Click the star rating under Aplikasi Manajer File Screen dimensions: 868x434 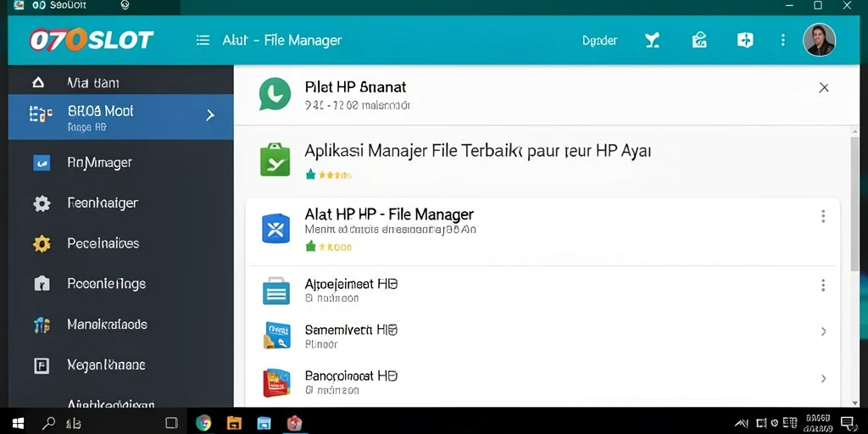[x=328, y=175]
